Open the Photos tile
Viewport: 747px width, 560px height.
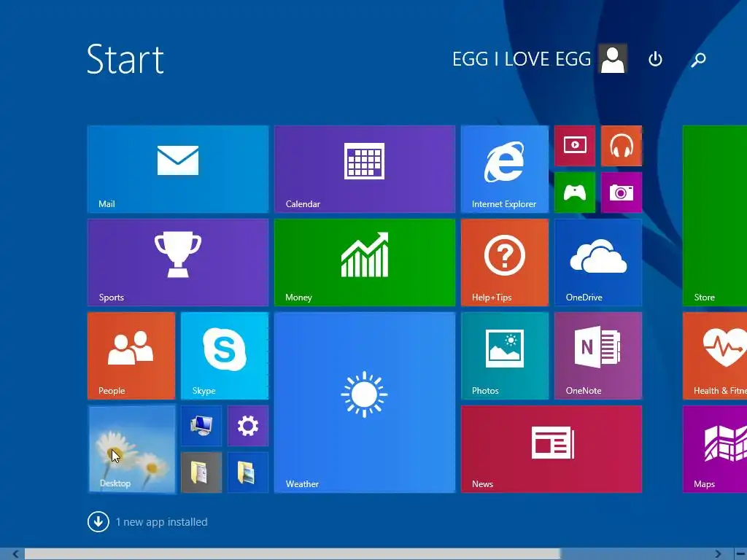[x=505, y=356]
